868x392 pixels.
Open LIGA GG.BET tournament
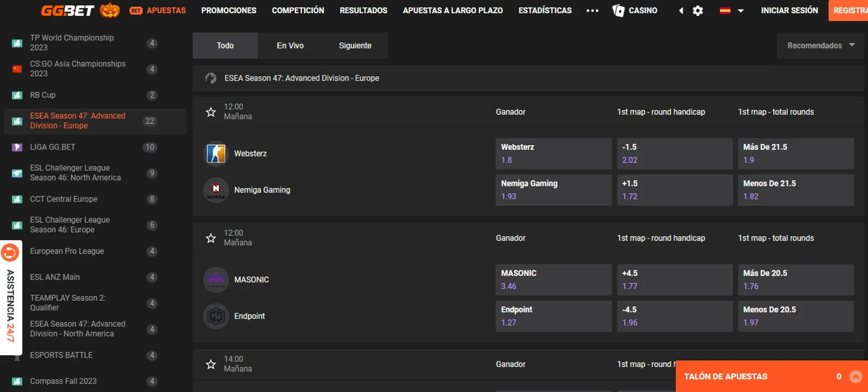[x=95, y=147]
